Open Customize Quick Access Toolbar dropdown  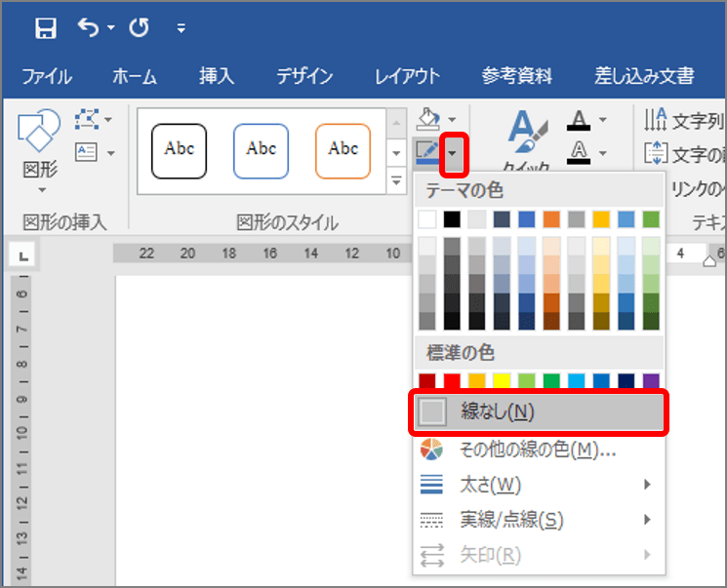pos(182,28)
